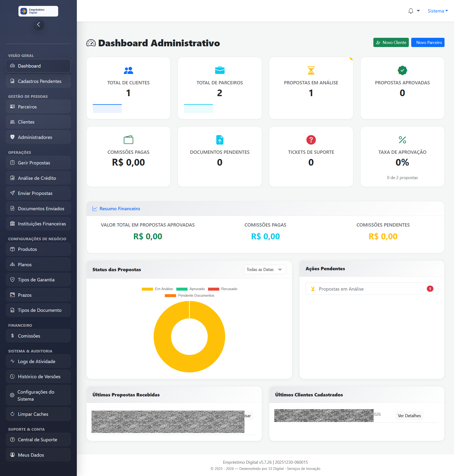454x476 pixels.
Task: Click the Prazos calendar icon
Action: pos(12,295)
